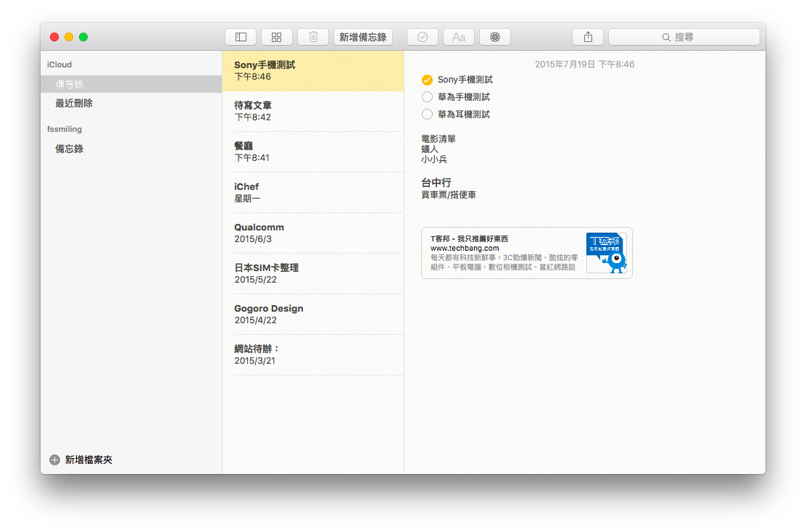Click the 新增備忘錄 button
The image size is (806, 532).
[x=362, y=37]
